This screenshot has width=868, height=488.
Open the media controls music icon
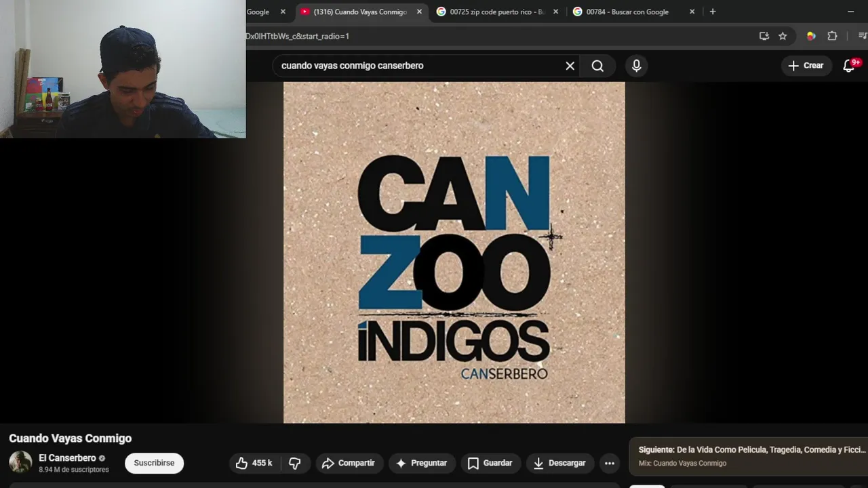tap(863, 36)
